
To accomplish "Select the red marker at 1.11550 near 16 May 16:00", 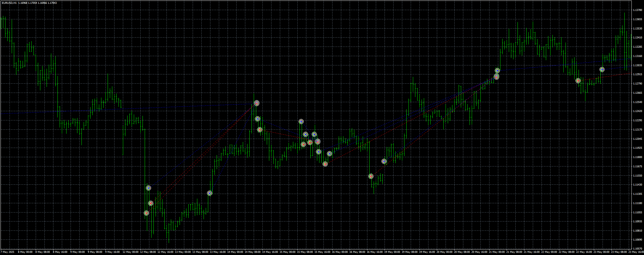I will [x=371, y=176].
